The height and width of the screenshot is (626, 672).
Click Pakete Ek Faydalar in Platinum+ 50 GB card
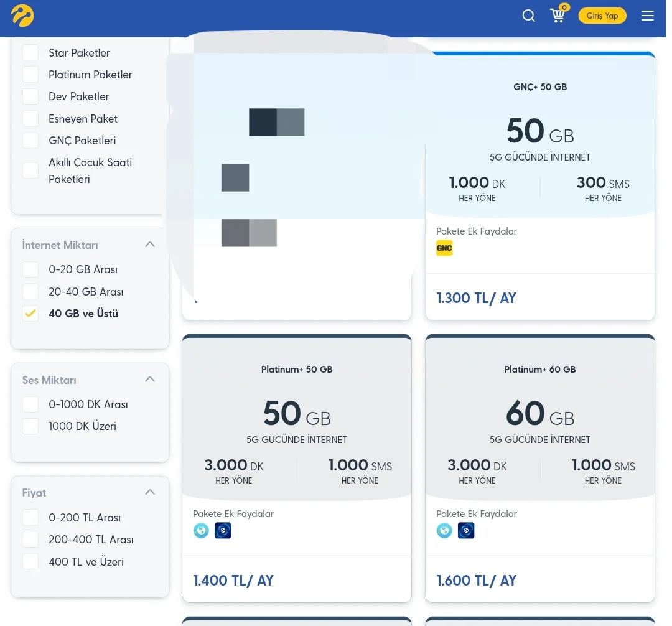(x=233, y=514)
